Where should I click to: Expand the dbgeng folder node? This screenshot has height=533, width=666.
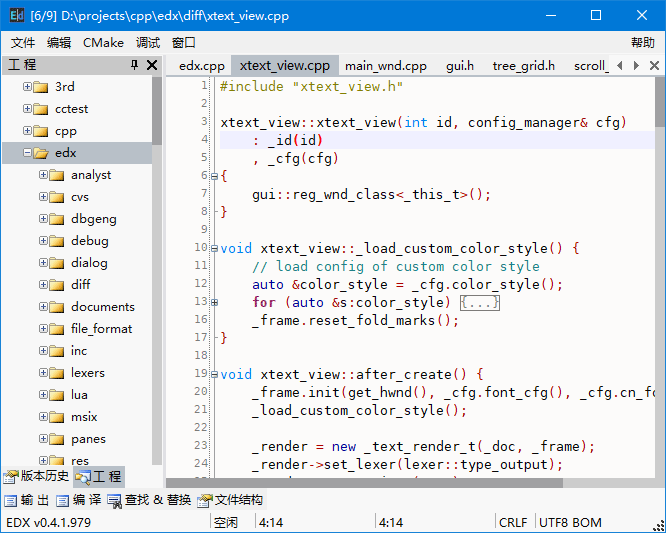click(43, 219)
